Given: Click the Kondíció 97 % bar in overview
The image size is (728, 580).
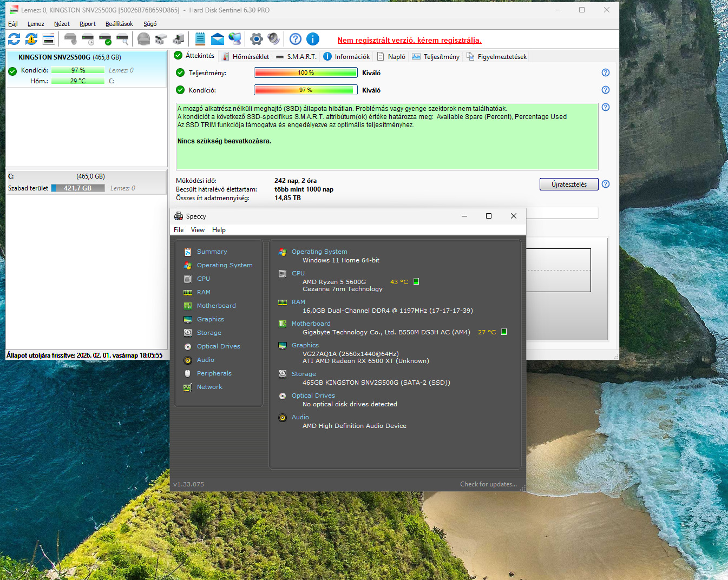Looking at the screenshot, I should [306, 90].
